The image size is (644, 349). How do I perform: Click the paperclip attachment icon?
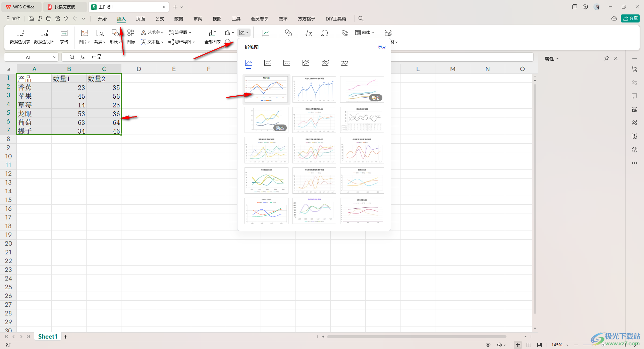pyautogui.click(x=345, y=33)
